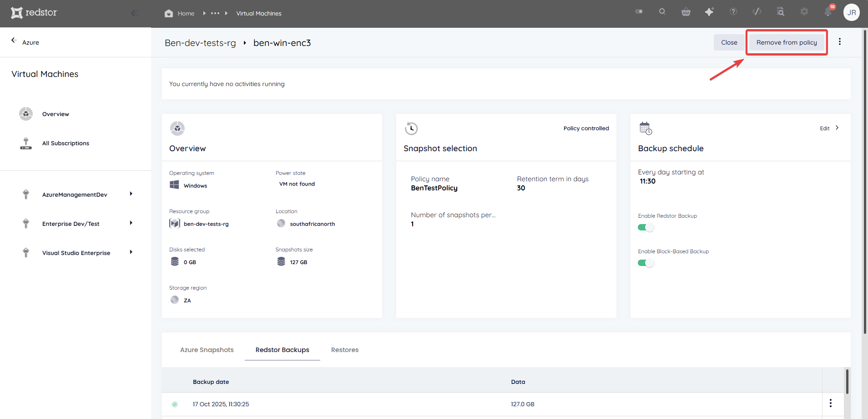This screenshot has height=419, width=868.
Task: Click the Snapshot selection clock icon
Action: coord(411,128)
